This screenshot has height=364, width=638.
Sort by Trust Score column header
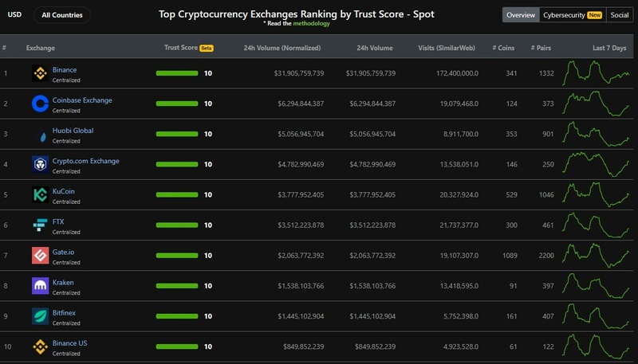click(181, 48)
